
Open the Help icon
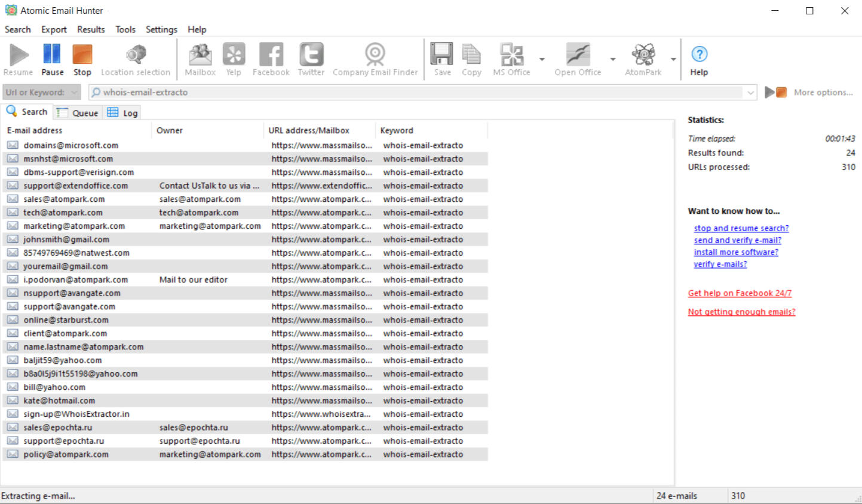698,58
